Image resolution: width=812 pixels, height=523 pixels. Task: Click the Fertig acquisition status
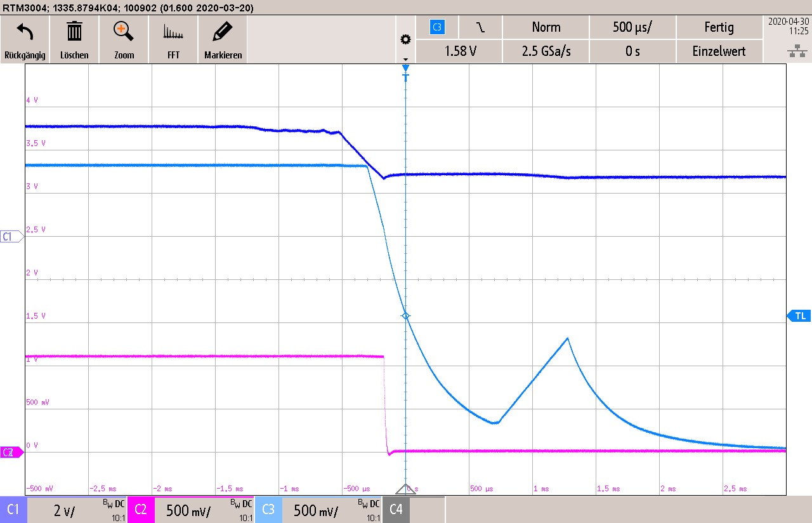(x=719, y=27)
